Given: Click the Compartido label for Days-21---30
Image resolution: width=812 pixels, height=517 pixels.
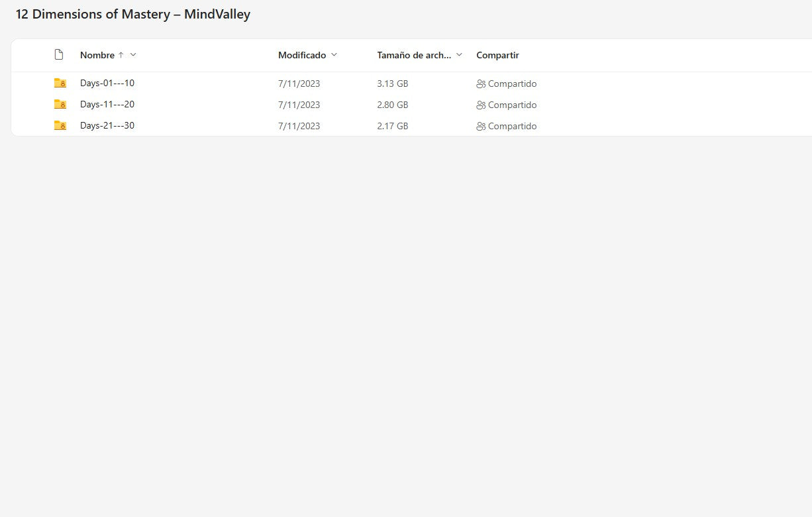Looking at the screenshot, I should pyautogui.click(x=512, y=126).
